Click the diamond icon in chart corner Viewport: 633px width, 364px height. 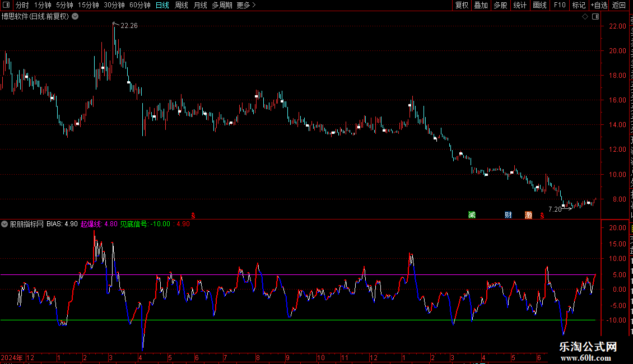click(585, 17)
